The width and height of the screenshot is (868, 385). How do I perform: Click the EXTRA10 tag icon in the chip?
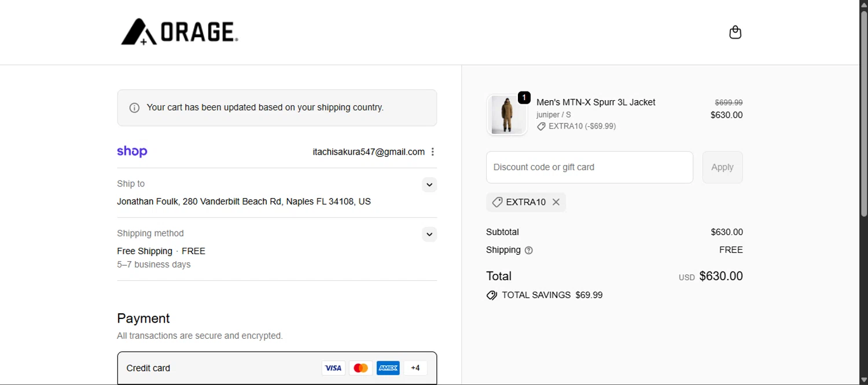[497, 202]
